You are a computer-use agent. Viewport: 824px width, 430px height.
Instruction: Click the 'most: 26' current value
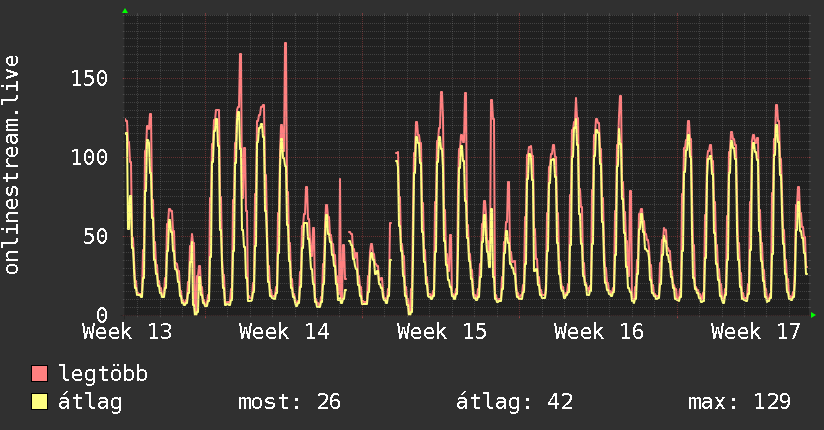(x=290, y=402)
